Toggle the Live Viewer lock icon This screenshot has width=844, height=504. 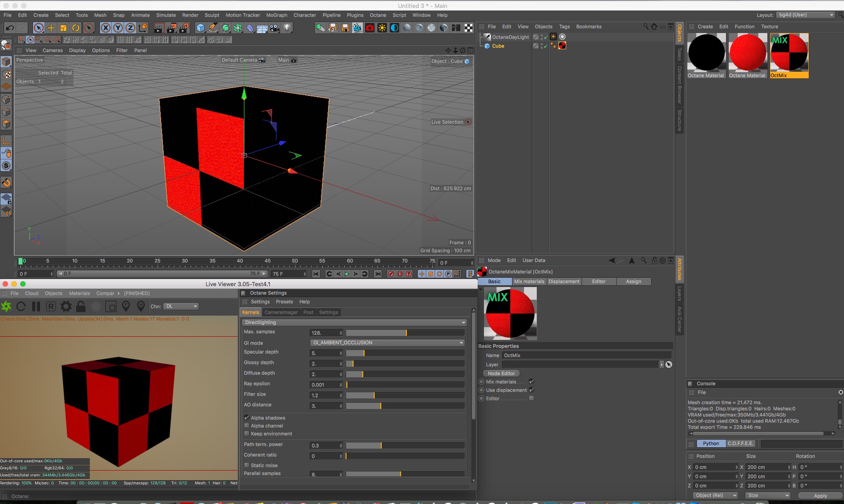click(81, 306)
